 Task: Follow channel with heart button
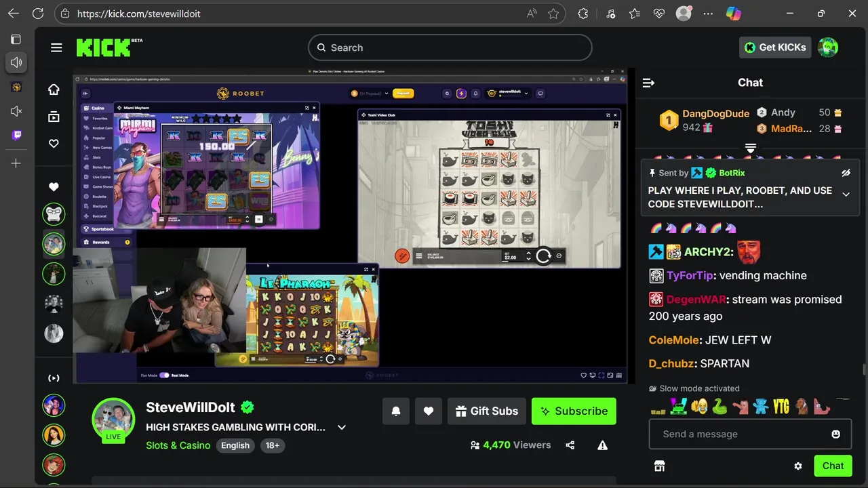click(429, 411)
